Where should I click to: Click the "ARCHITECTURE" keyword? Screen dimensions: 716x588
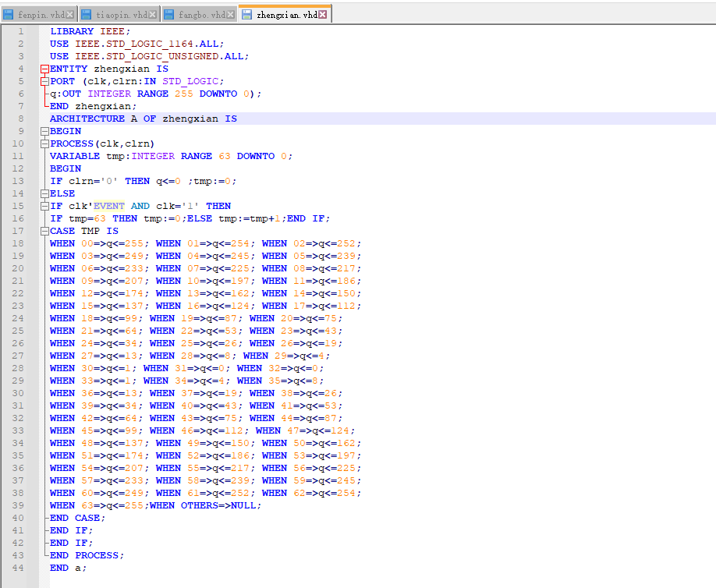[x=87, y=119]
